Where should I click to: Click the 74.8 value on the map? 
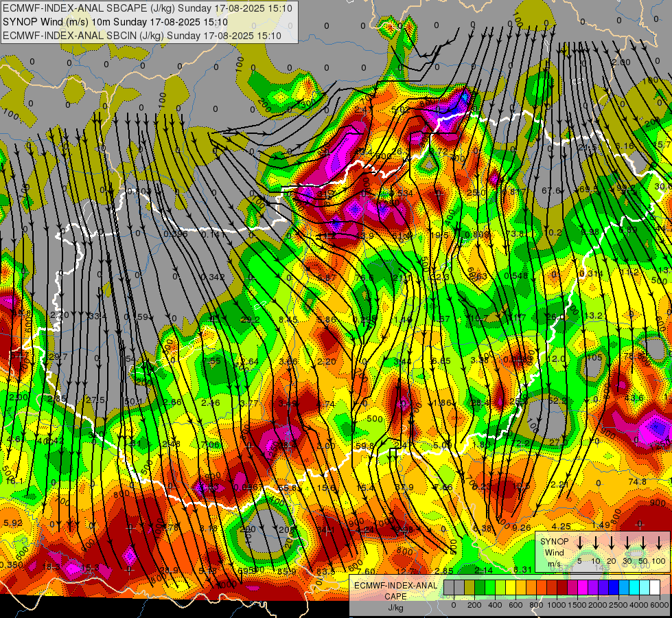tap(637, 481)
